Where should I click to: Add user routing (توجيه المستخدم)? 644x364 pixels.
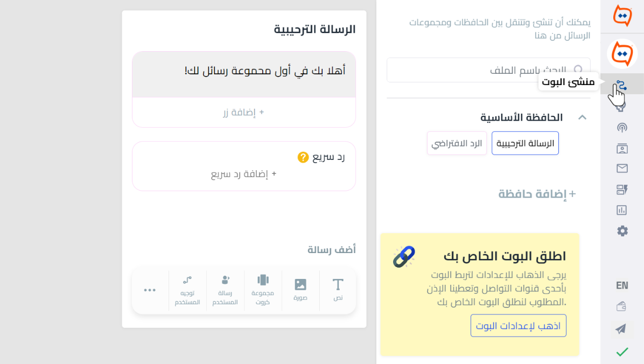pos(187,290)
